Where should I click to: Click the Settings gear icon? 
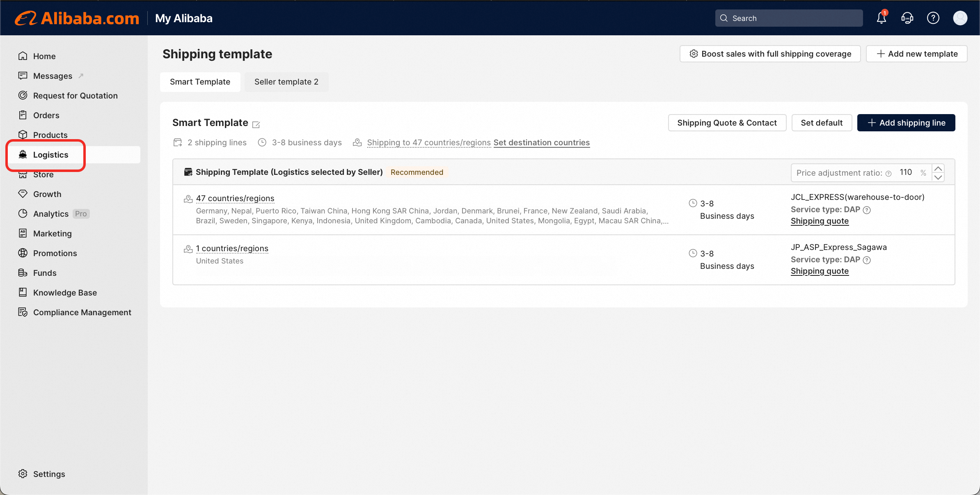click(x=23, y=474)
